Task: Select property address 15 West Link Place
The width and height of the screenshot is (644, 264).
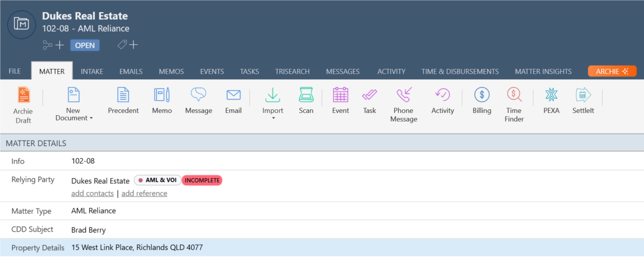Action: point(137,248)
